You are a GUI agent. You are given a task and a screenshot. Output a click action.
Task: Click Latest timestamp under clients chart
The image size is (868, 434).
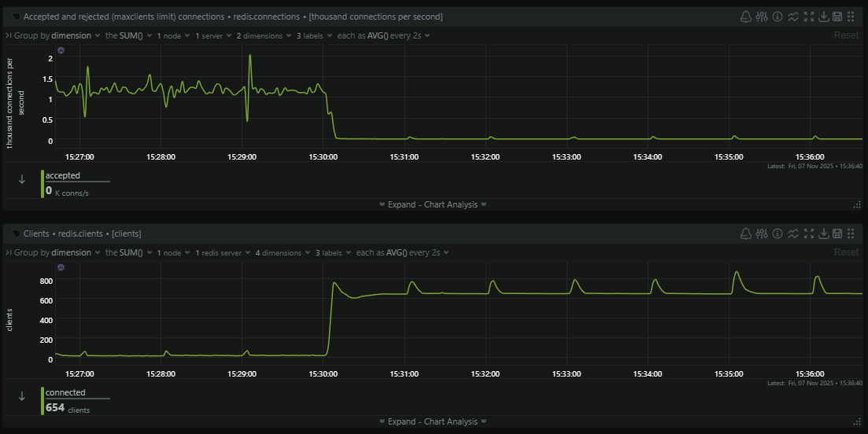click(814, 383)
